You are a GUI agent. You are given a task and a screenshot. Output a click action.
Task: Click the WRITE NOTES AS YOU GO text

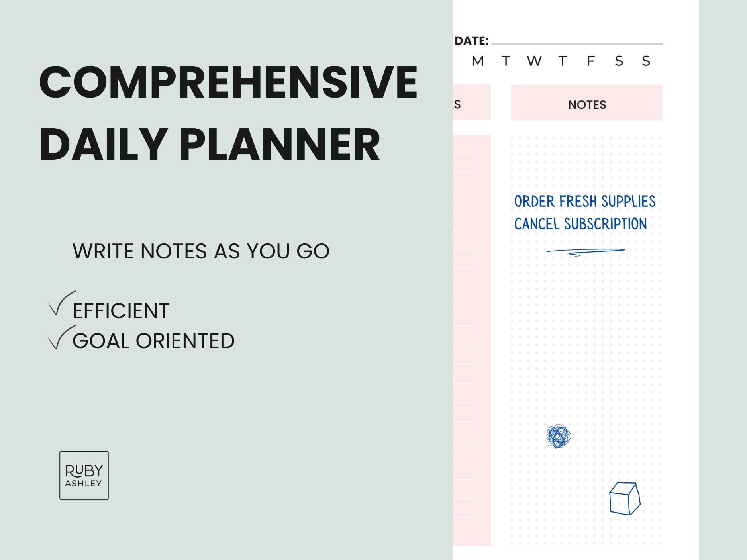[201, 251]
